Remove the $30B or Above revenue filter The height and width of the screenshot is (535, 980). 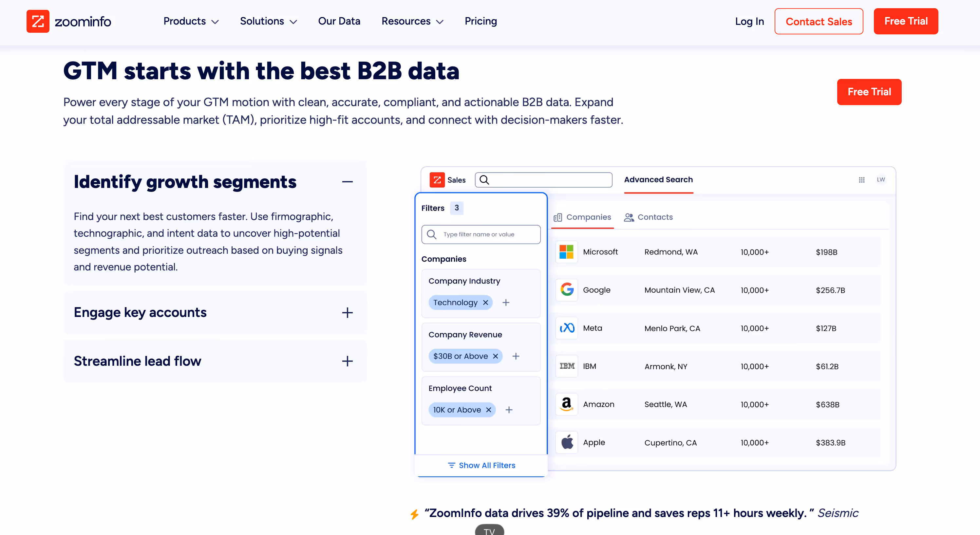tap(495, 356)
